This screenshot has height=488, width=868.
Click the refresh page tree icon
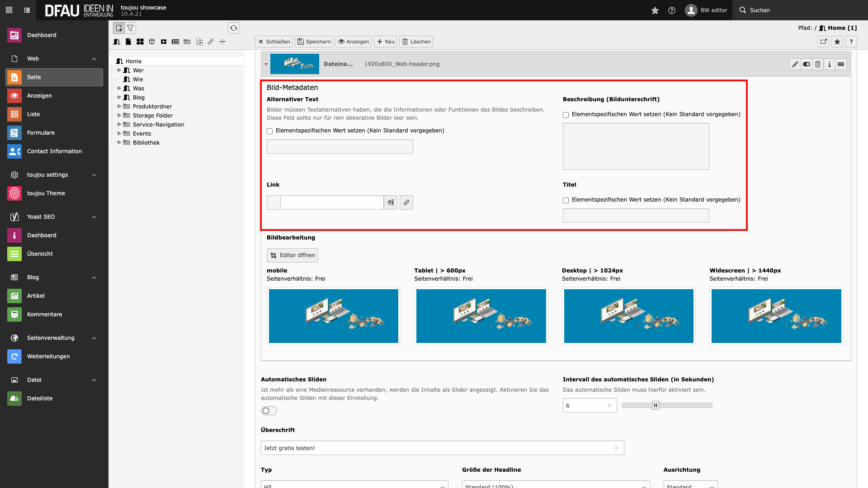click(233, 28)
